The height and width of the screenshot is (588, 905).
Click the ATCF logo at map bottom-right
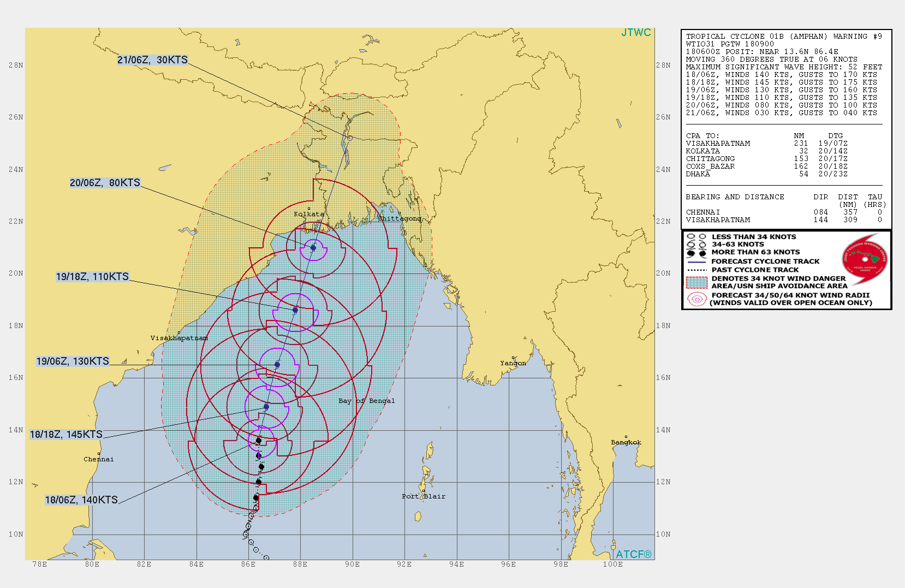[633, 554]
